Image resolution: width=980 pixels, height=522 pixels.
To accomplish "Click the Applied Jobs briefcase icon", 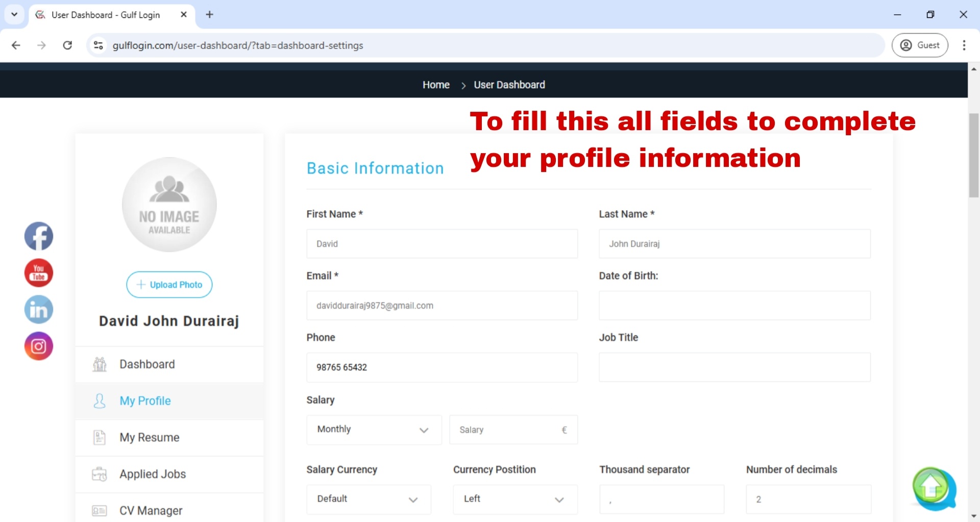I will [99, 474].
